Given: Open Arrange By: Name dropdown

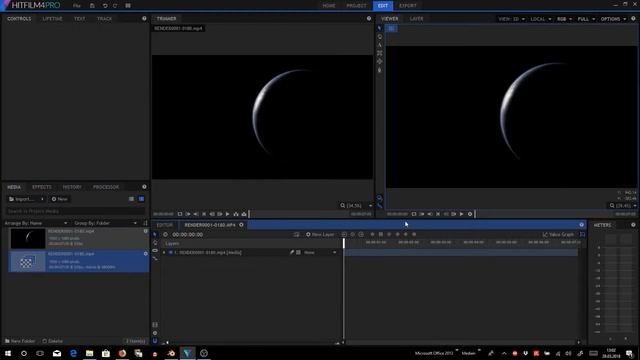Looking at the screenshot, I should (36, 223).
